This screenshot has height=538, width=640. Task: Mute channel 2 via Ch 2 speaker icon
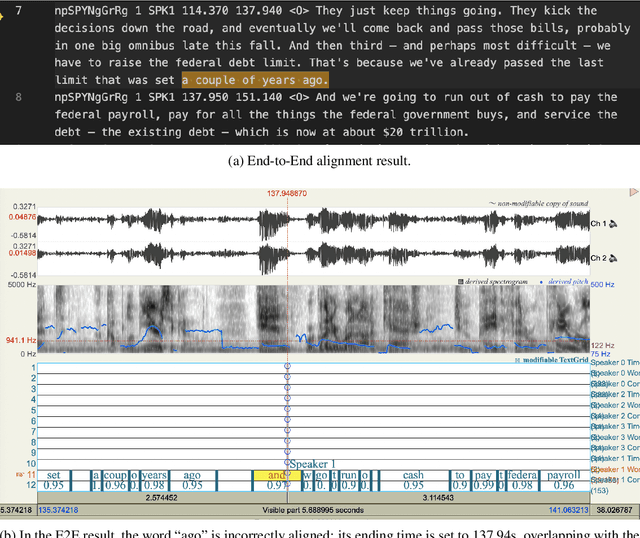point(613,258)
